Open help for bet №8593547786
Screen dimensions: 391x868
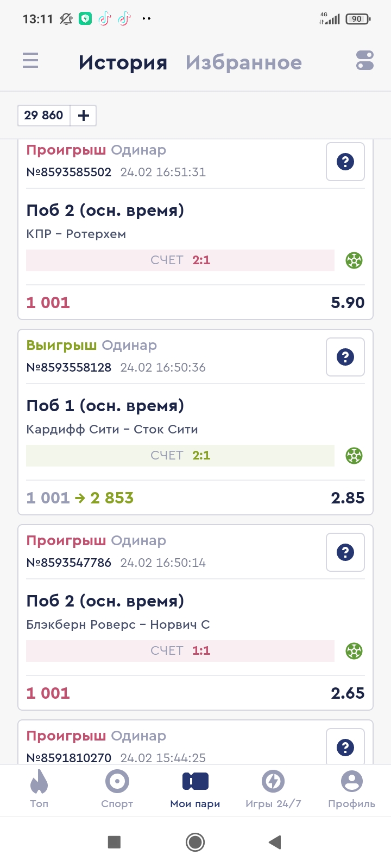click(x=345, y=552)
